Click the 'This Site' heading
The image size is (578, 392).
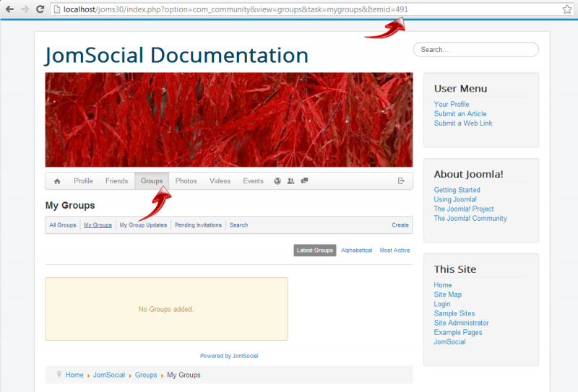455,269
